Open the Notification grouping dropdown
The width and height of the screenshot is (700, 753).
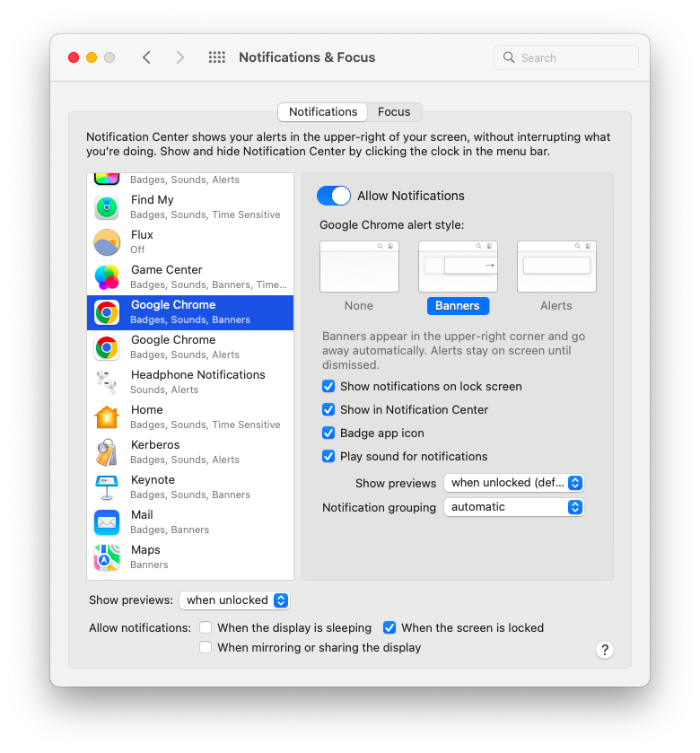(513, 507)
